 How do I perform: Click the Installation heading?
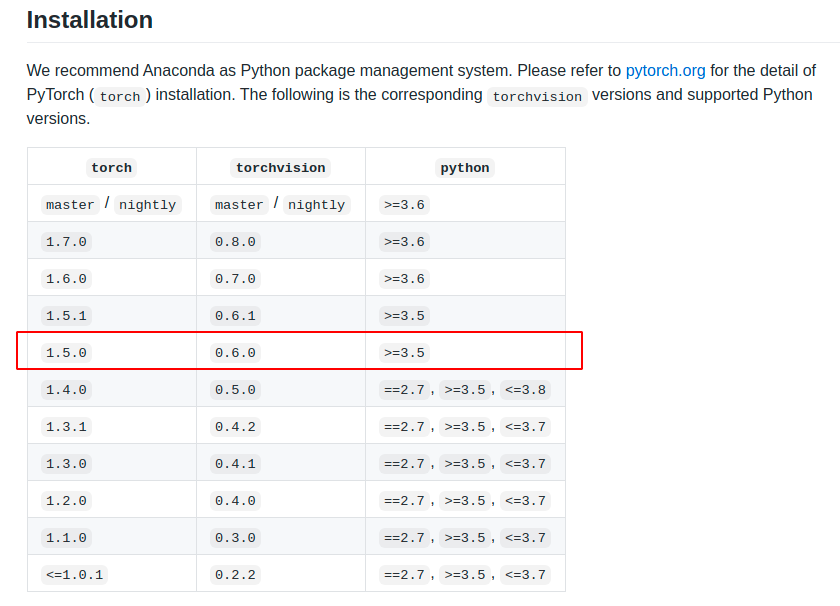(x=90, y=20)
